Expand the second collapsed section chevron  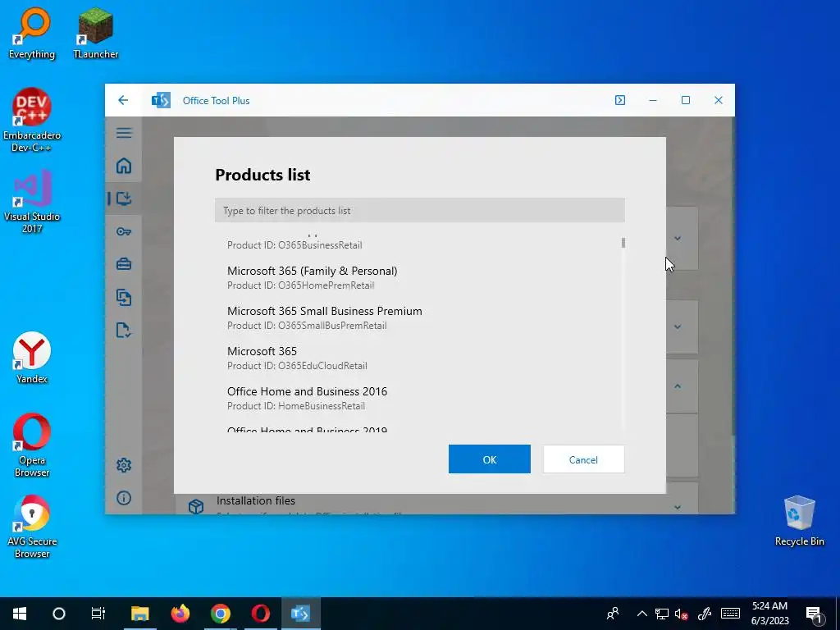point(678,326)
